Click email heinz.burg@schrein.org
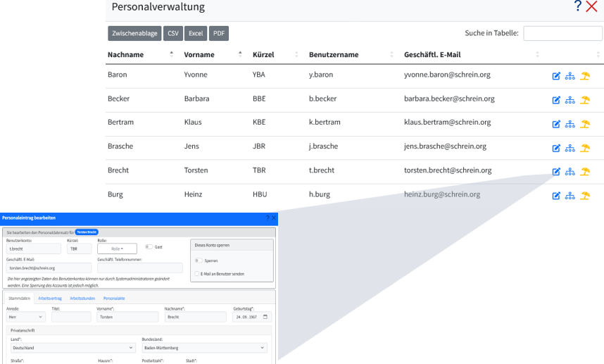This screenshot has width=604, height=364. (442, 194)
